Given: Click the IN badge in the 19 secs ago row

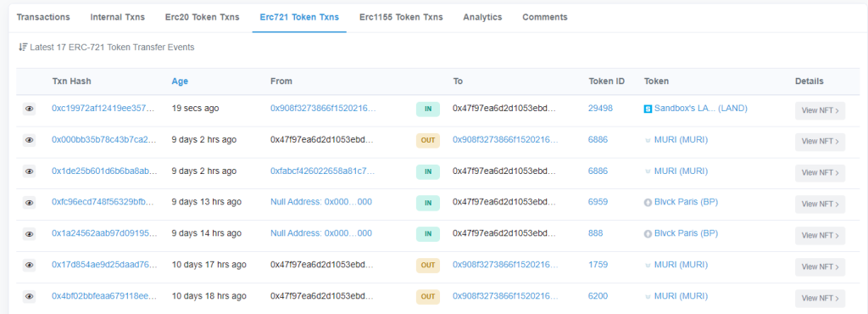Looking at the screenshot, I should coord(428,109).
